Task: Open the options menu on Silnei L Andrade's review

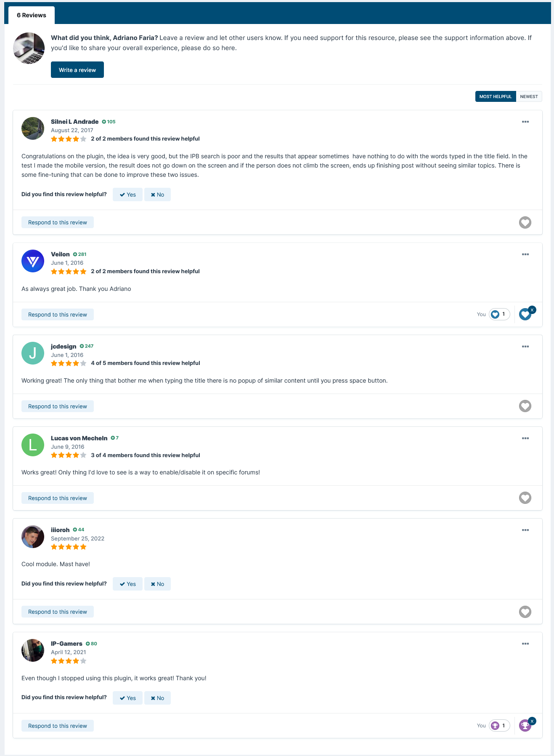Action: (525, 122)
